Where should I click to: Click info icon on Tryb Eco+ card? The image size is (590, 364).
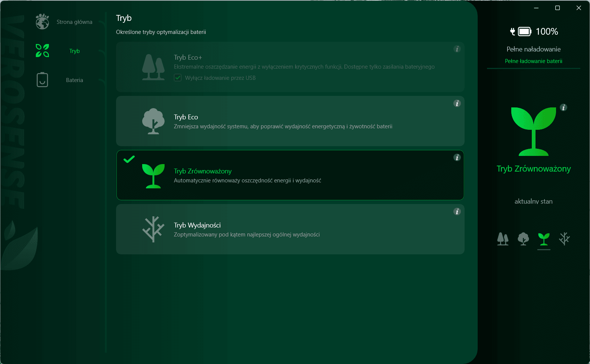[x=457, y=49]
